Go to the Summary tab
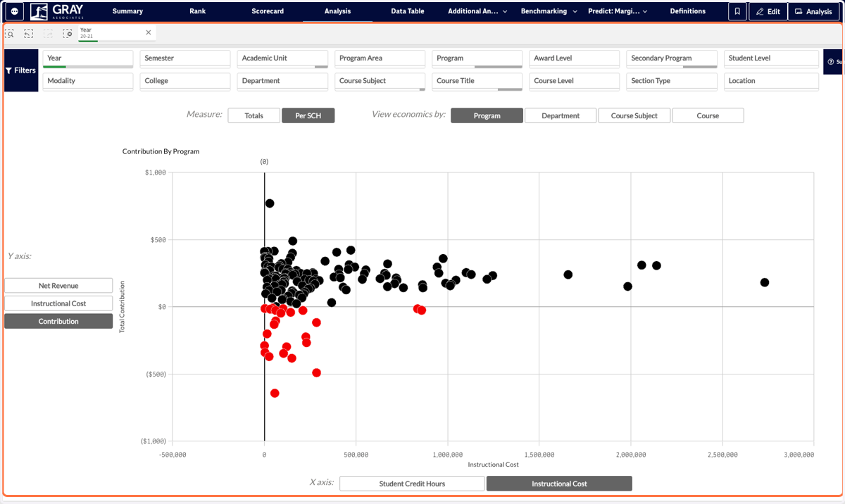 (127, 11)
